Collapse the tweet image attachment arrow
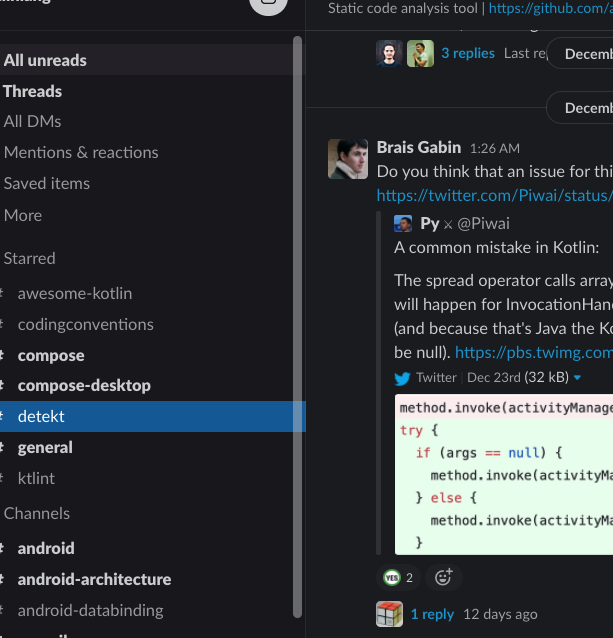 (577, 378)
